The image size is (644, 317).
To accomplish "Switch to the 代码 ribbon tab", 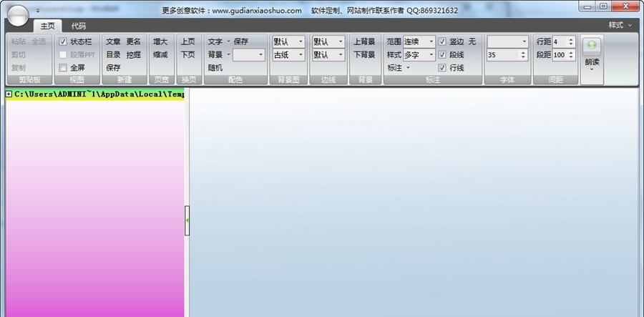I will click(x=79, y=26).
